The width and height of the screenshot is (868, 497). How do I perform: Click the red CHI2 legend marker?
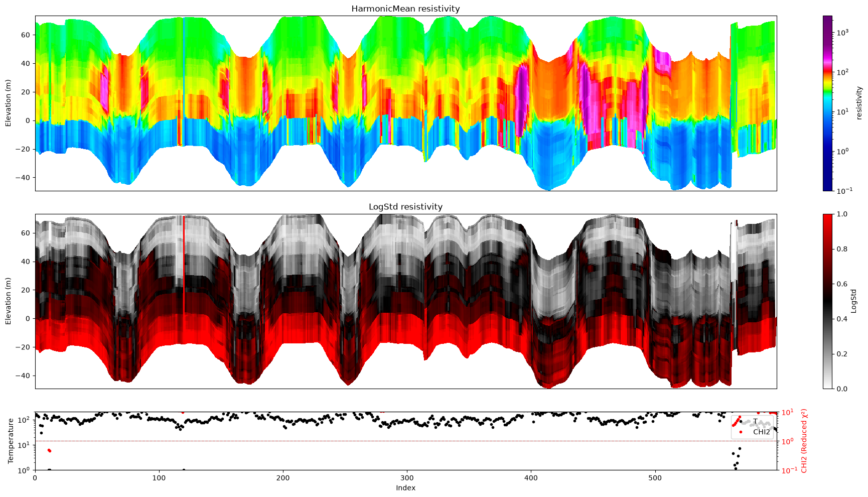741,432
